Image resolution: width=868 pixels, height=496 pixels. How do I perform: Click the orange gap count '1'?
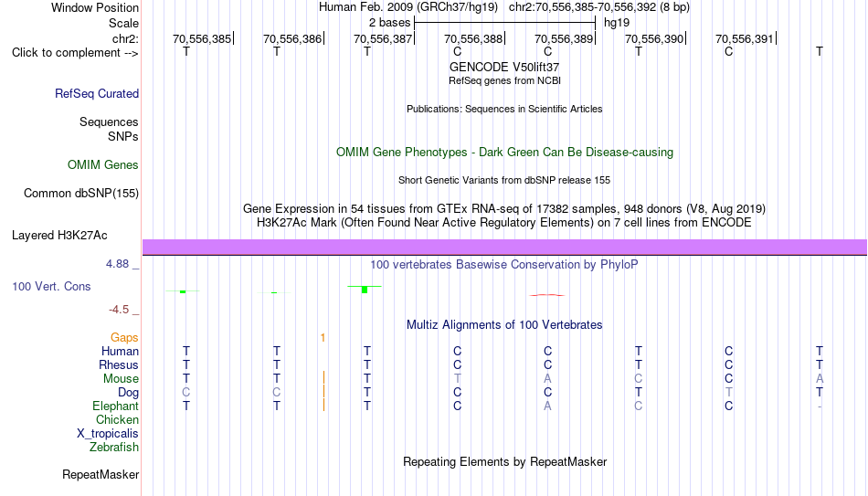[x=323, y=338]
